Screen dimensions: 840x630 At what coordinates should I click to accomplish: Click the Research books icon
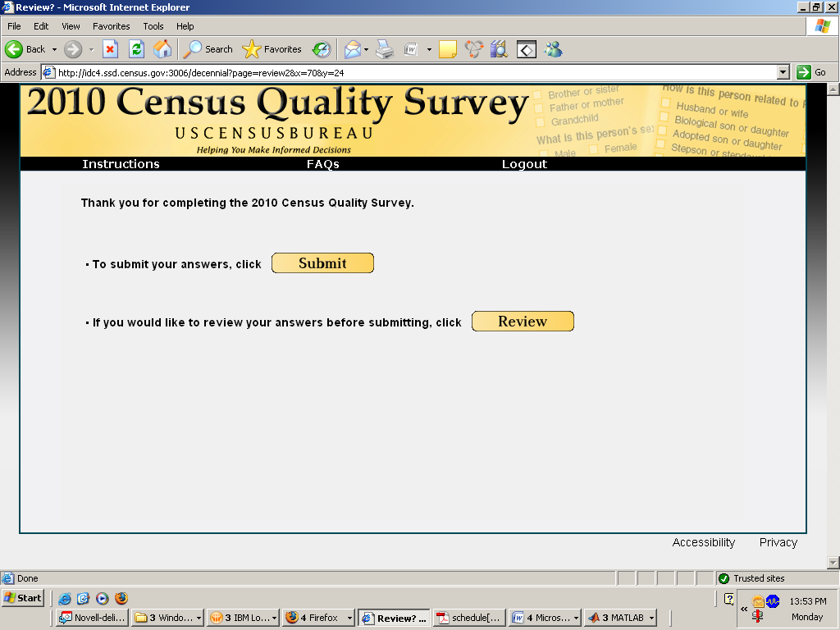pyautogui.click(x=499, y=49)
